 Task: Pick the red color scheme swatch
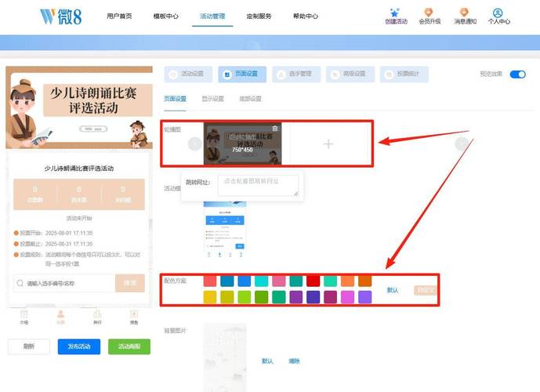313,281
